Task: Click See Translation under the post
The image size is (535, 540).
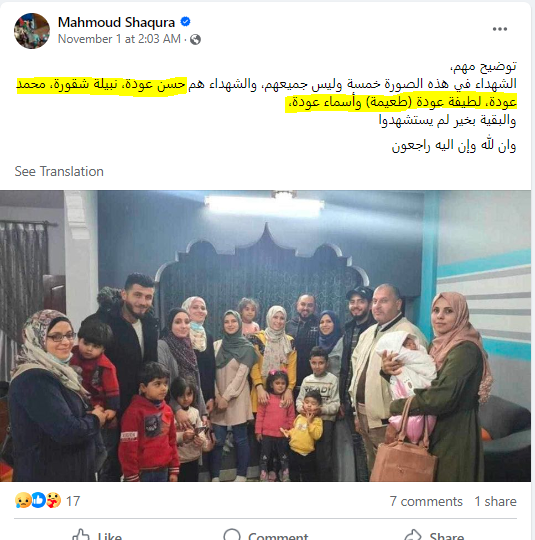Action: (59, 171)
